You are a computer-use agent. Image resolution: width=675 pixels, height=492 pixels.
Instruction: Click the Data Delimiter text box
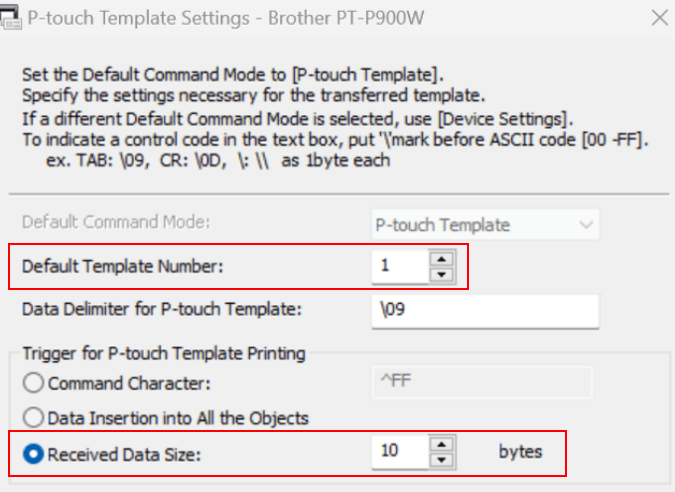coord(483,310)
